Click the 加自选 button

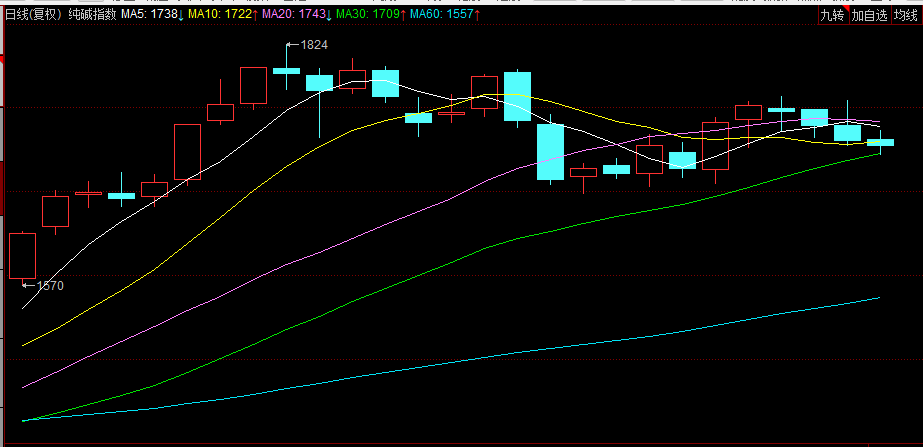869,15
